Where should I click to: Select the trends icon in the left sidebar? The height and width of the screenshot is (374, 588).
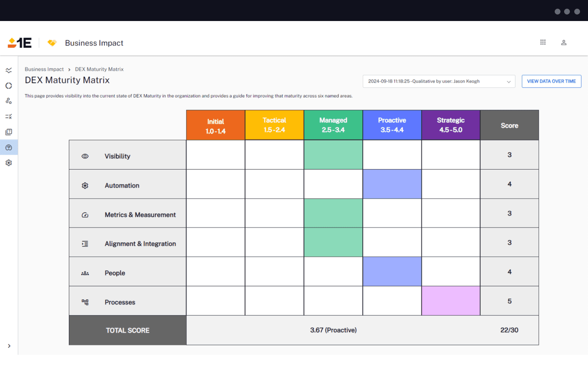[x=9, y=70]
